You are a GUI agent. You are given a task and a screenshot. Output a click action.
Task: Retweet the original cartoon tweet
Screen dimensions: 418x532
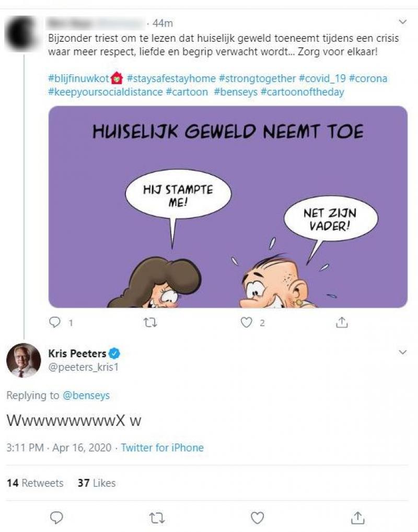tap(150, 323)
